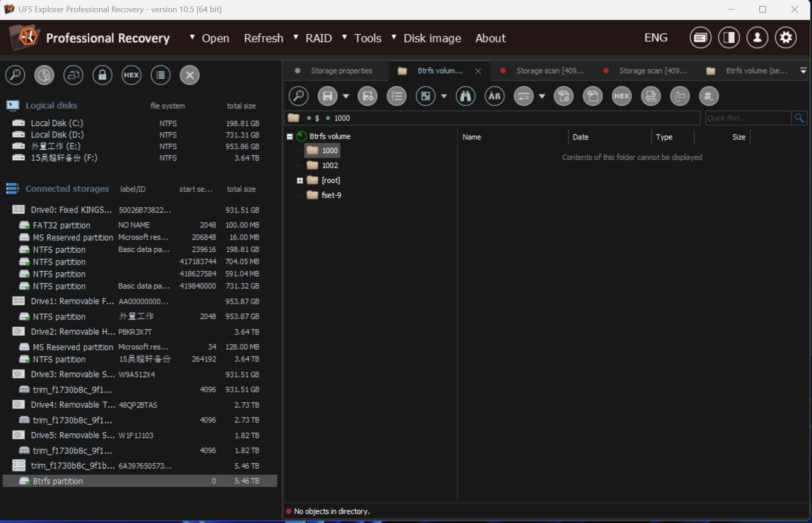Click the clipboard file icon left of HEX in the file toolbar

click(593, 96)
